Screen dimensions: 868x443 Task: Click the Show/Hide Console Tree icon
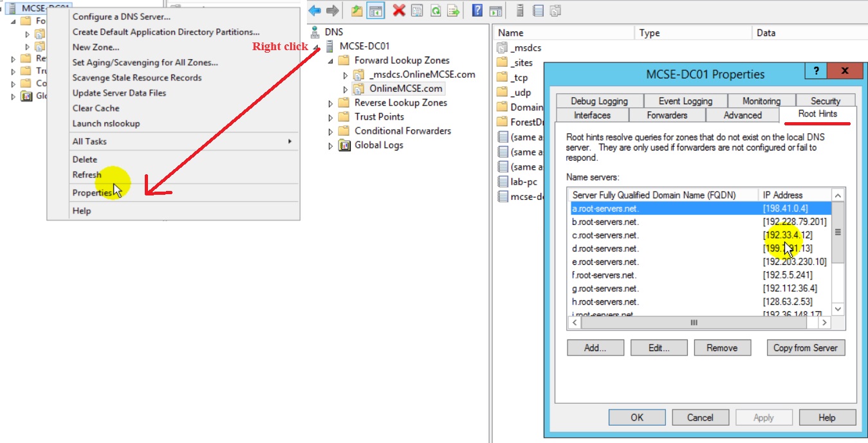click(x=374, y=10)
